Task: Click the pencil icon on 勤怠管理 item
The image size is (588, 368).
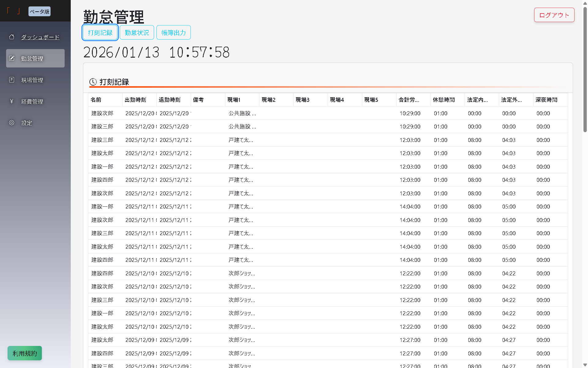Action: click(12, 58)
